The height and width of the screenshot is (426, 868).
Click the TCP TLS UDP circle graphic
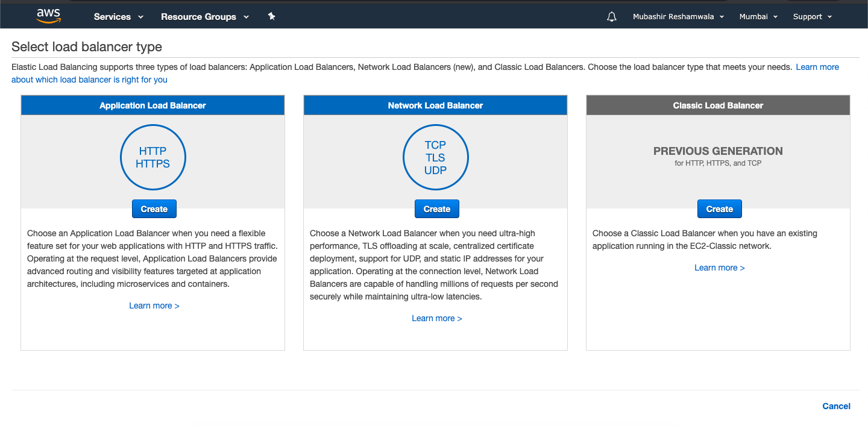tap(435, 158)
